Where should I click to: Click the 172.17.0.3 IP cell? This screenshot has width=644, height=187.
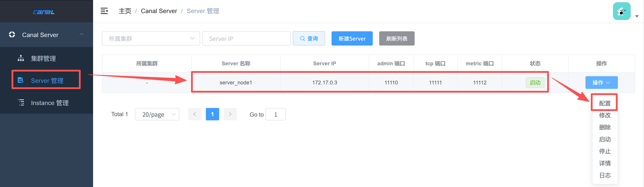click(x=324, y=82)
